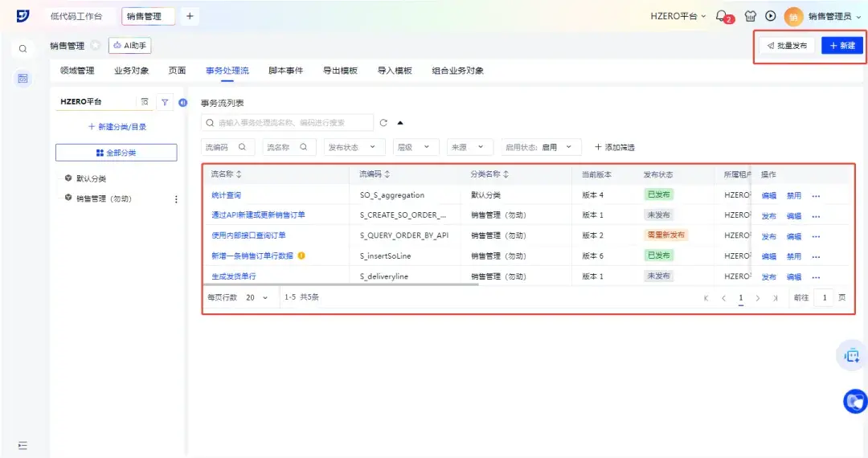
Task: Open the page size dropdown showing 20
Action: pos(256,297)
